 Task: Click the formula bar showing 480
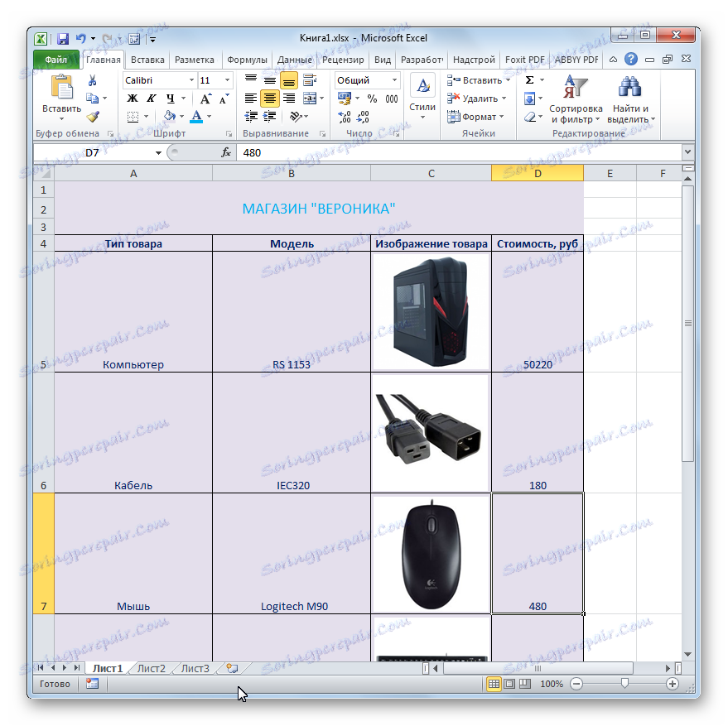tap(460, 152)
